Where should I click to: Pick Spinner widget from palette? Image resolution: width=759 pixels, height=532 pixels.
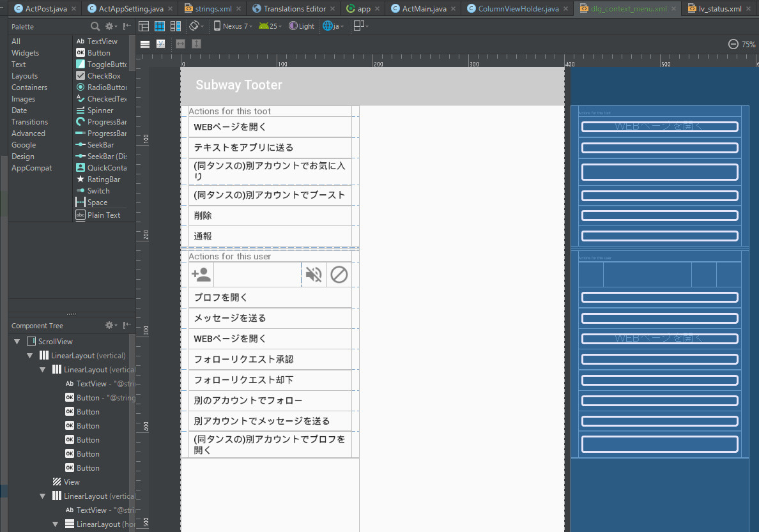click(x=101, y=110)
